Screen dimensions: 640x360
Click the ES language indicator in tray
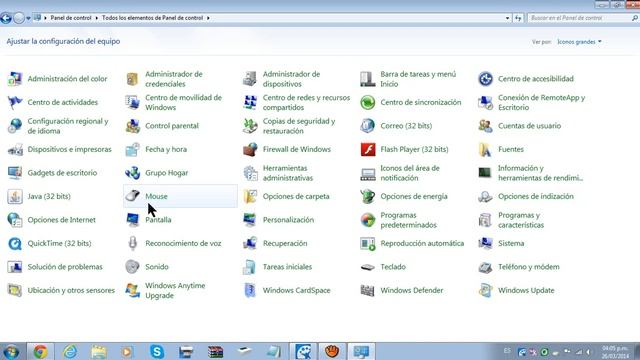(x=507, y=351)
